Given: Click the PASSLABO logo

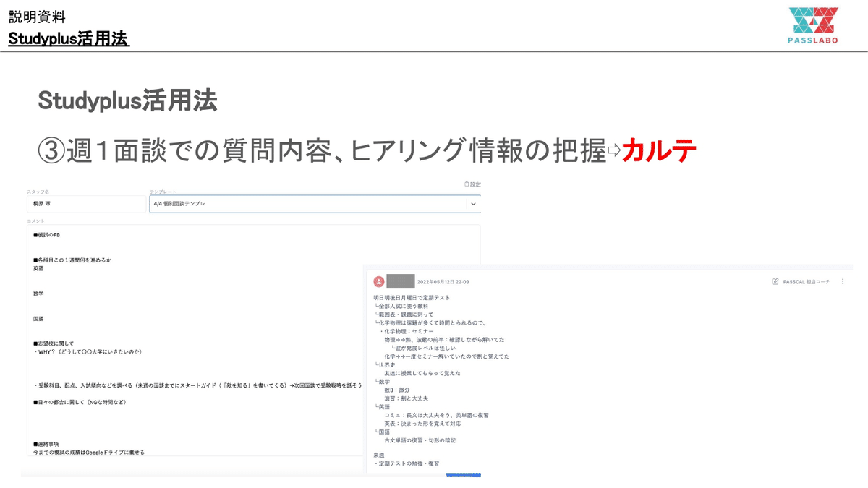Looking at the screenshot, I should [812, 24].
